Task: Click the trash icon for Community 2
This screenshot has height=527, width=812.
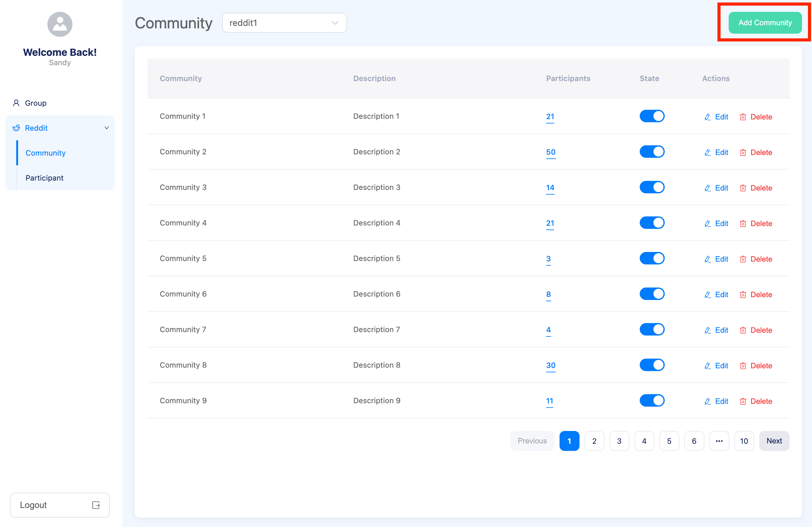Action: (743, 152)
